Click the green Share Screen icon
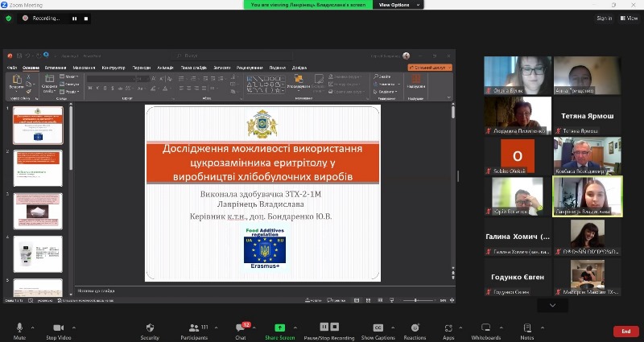The width and height of the screenshot is (644, 342). coord(279,328)
